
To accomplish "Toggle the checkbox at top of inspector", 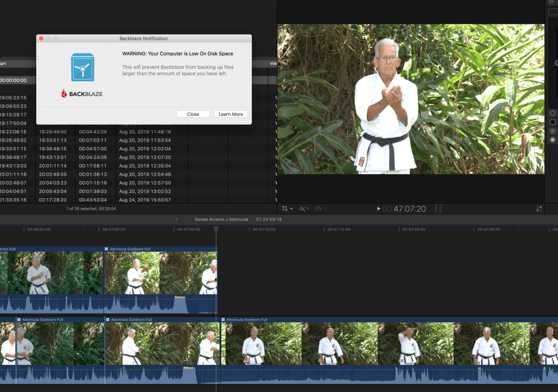I will (551, 2).
